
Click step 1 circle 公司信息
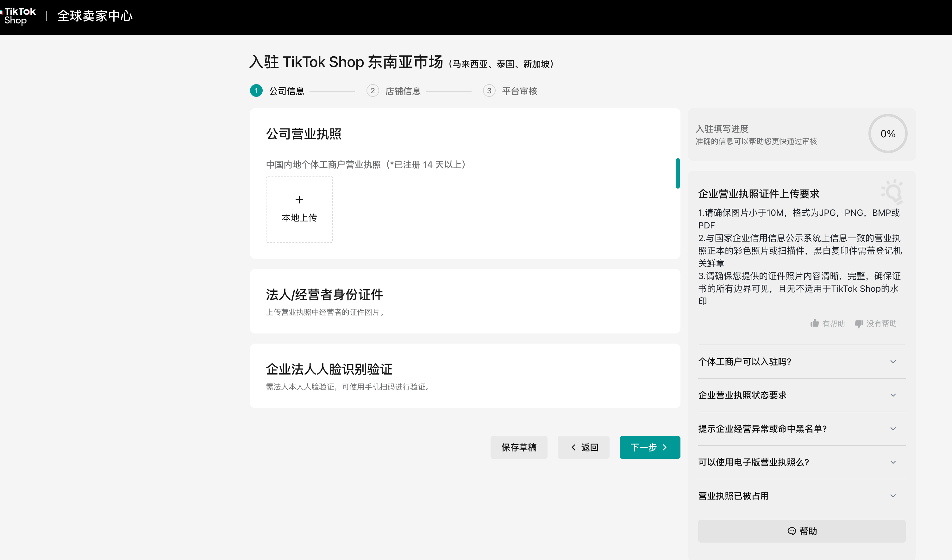pos(256,90)
